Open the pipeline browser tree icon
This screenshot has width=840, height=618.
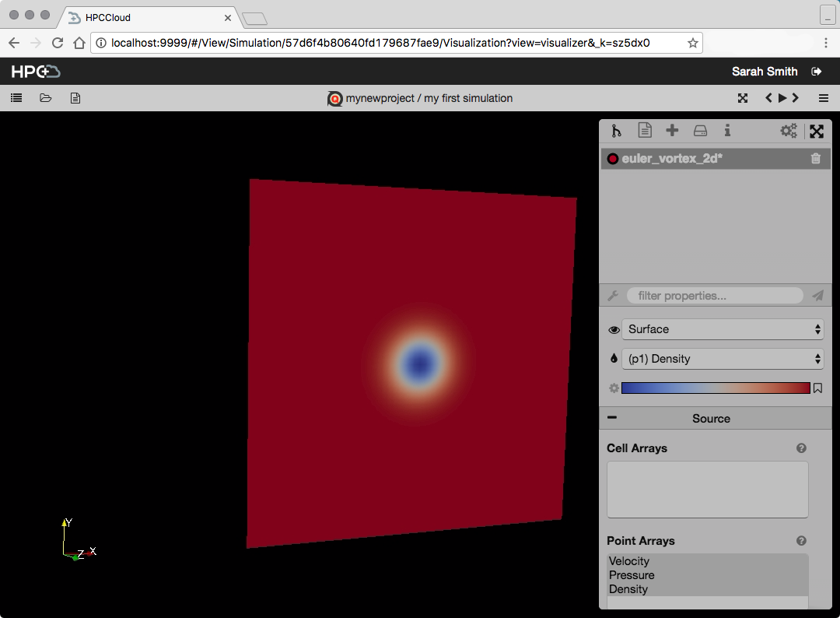617,131
